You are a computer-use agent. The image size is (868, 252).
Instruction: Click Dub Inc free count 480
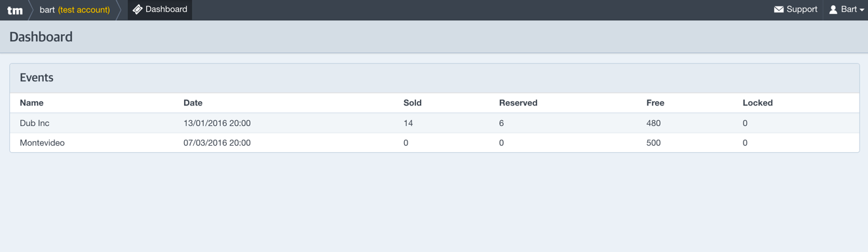654,123
